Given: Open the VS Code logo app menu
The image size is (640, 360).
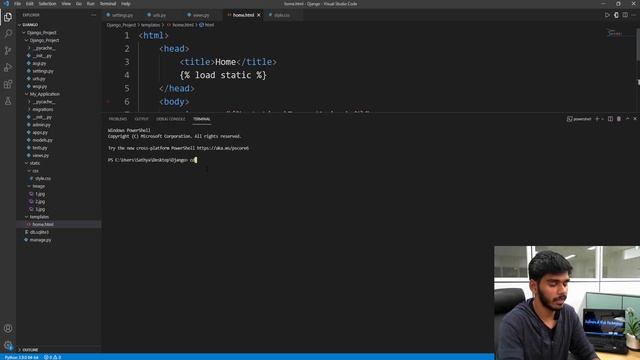Looking at the screenshot, I should tap(6, 4).
